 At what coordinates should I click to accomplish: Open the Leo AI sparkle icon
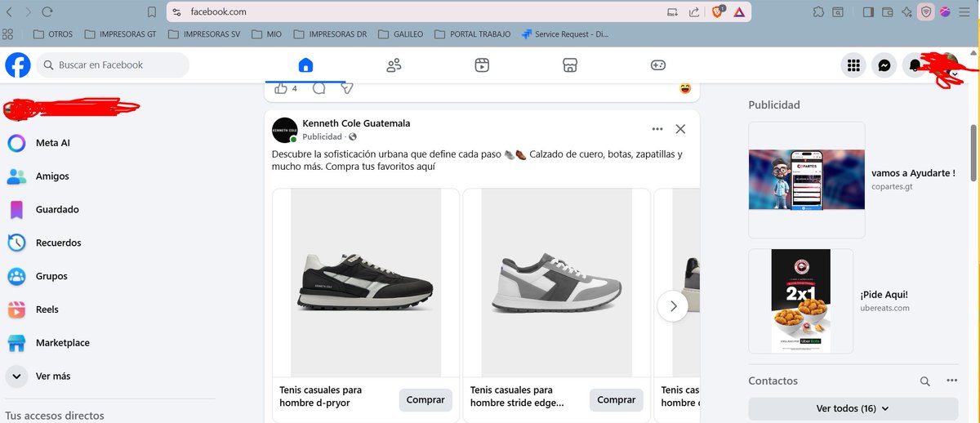[907, 12]
